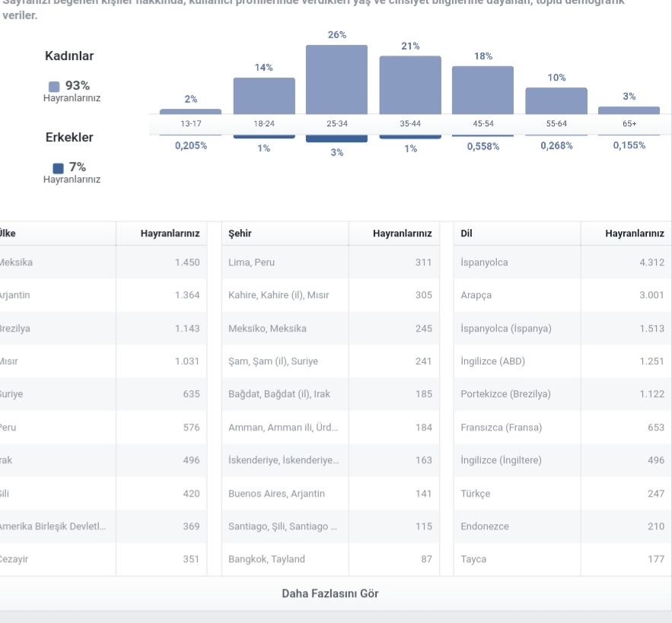Image resolution: width=672 pixels, height=623 pixels.
Task: Click the 'Santiago, Şili' city row
Action: [x=330, y=526]
